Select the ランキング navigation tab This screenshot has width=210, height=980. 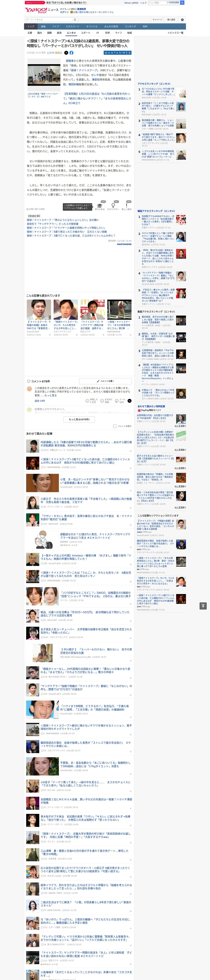click(x=130, y=27)
